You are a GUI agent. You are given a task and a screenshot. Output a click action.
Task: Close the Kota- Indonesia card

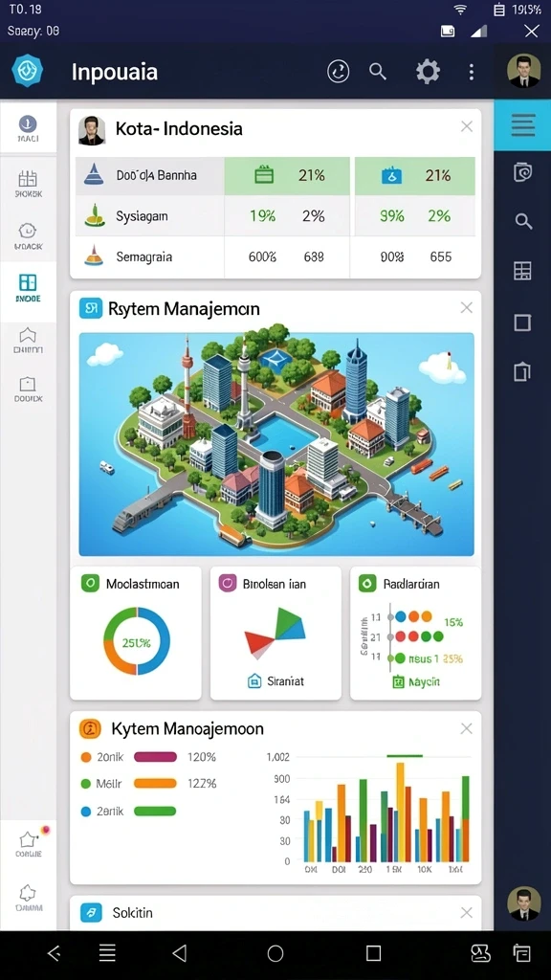coord(467,126)
